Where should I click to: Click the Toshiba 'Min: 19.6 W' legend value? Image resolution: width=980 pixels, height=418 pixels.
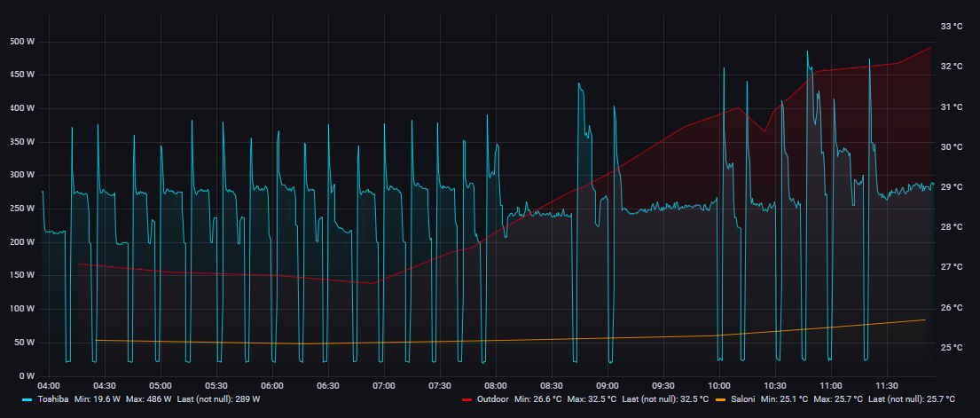pyautogui.click(x=98, y=399)
